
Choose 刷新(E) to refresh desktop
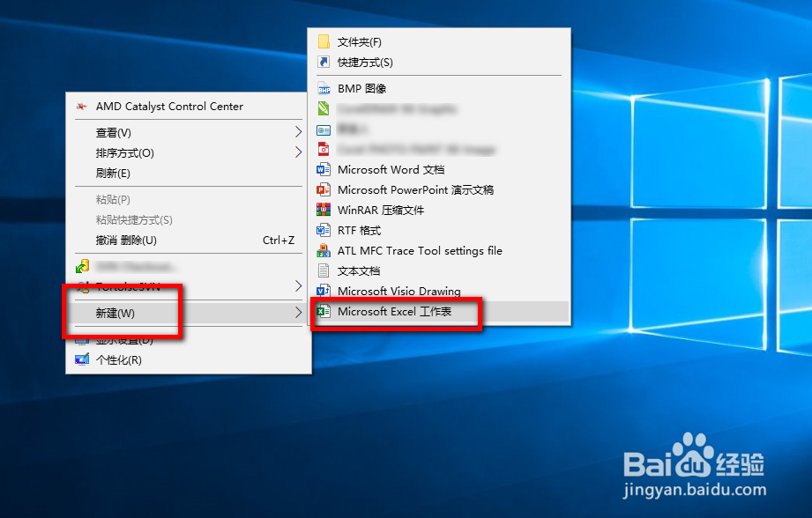pos(189,173)
